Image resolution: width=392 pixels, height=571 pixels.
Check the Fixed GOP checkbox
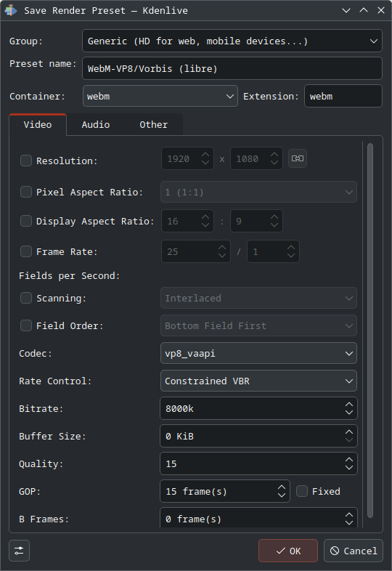tap(302, 491)
